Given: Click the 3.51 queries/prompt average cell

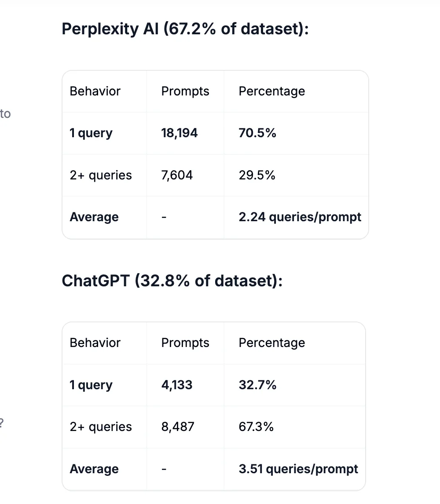Looking at the screenshot, I should [x=298, y=469].
